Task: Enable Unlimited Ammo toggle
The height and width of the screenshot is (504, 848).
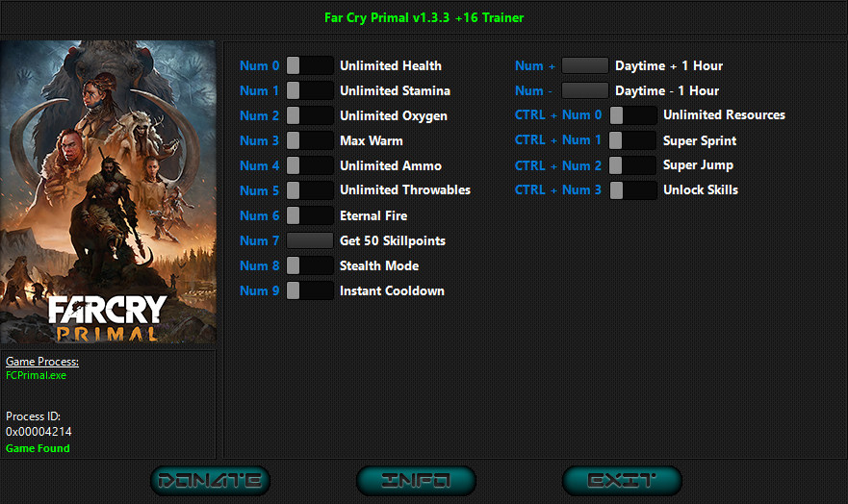Action: coord(310,165)
